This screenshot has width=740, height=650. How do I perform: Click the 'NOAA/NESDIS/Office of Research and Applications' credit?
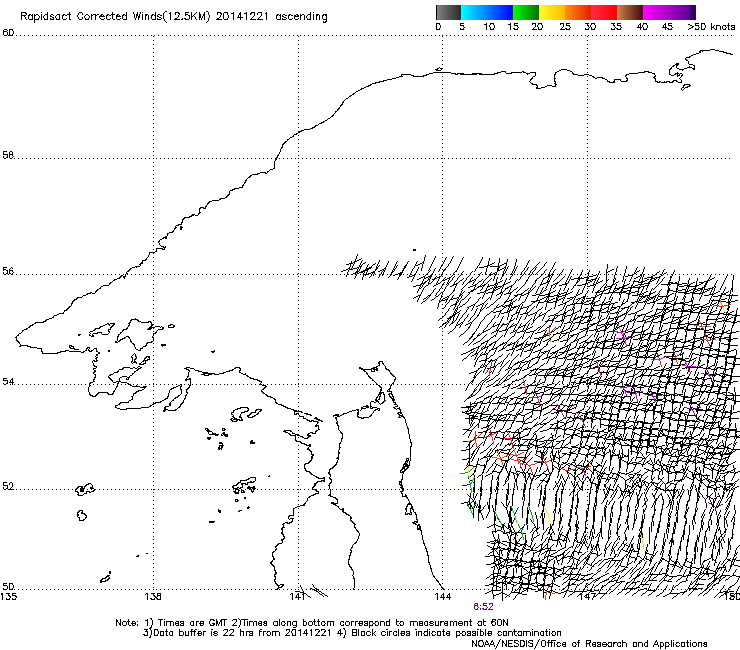tap(589, 644)
